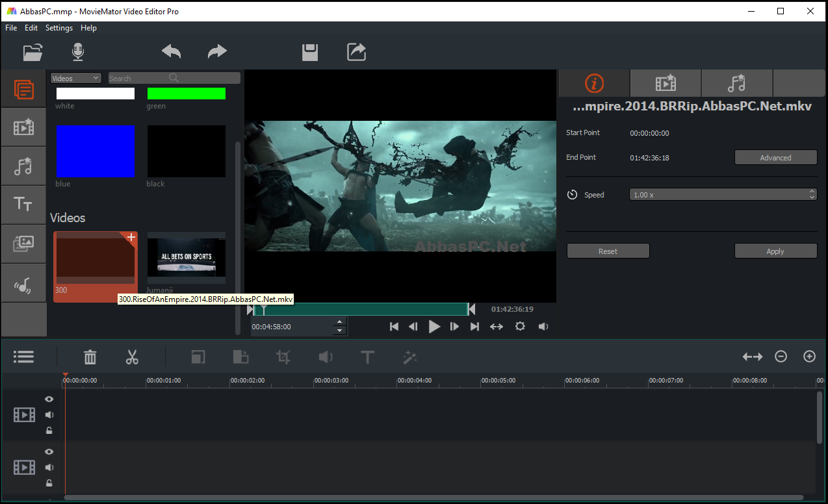Open the video effects sidebar panel
This screenshot has height=504, width=828.
[23, 127]
